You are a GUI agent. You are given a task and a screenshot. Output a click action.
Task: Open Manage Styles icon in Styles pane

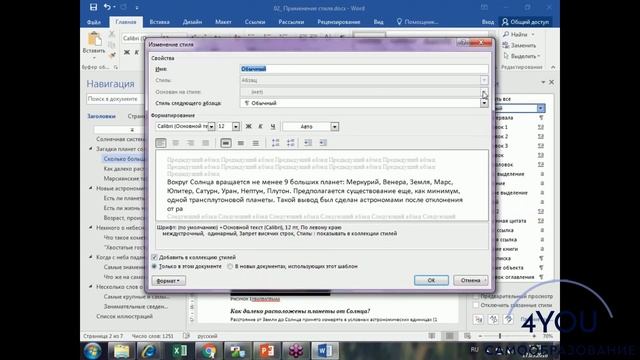[x=508, y=320]
